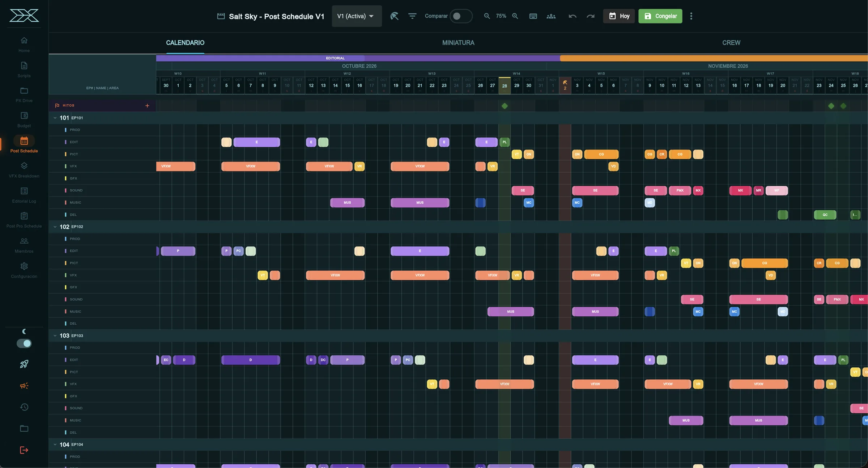
Task: Open Post Pro Schedule in sidebar
Action: pyautogui.click(x=24, y=220)
